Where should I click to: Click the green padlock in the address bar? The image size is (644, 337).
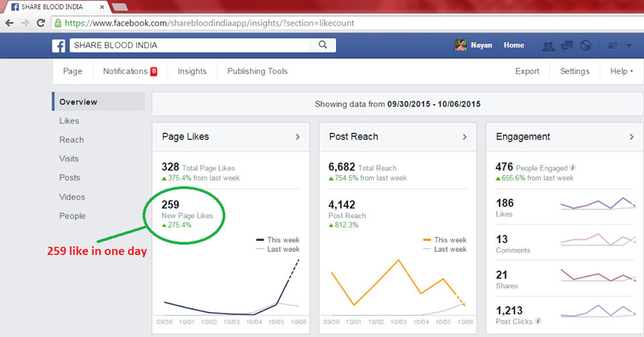point(58,23)
